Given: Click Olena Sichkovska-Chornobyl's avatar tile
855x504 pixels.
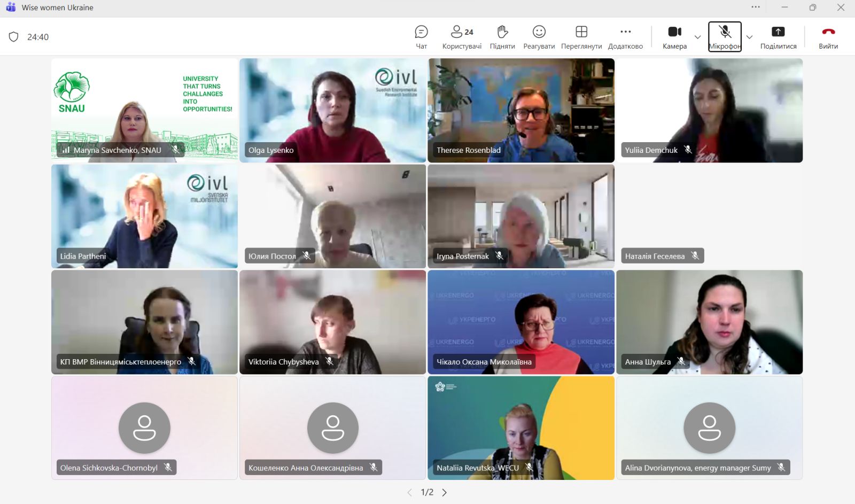Looking at the screenshot, I should pos(144,428).
